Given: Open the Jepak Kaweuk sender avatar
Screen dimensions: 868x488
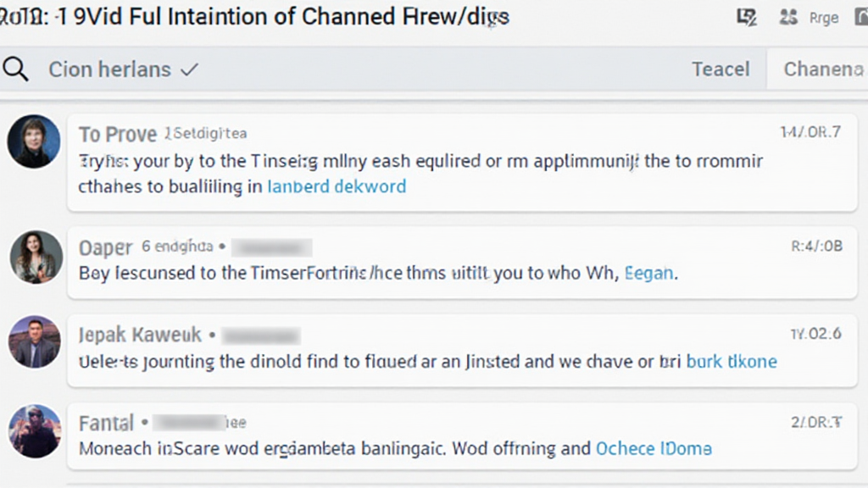Looking at the screenshot, I should [x=35, y=341].
